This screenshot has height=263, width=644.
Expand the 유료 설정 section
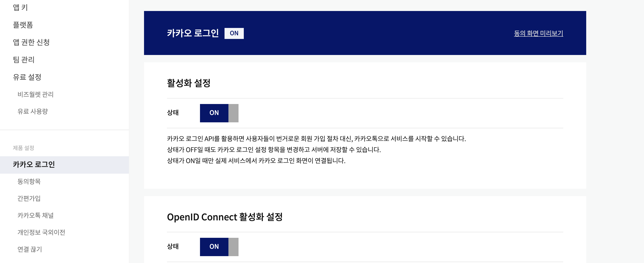tap(27, 77)
